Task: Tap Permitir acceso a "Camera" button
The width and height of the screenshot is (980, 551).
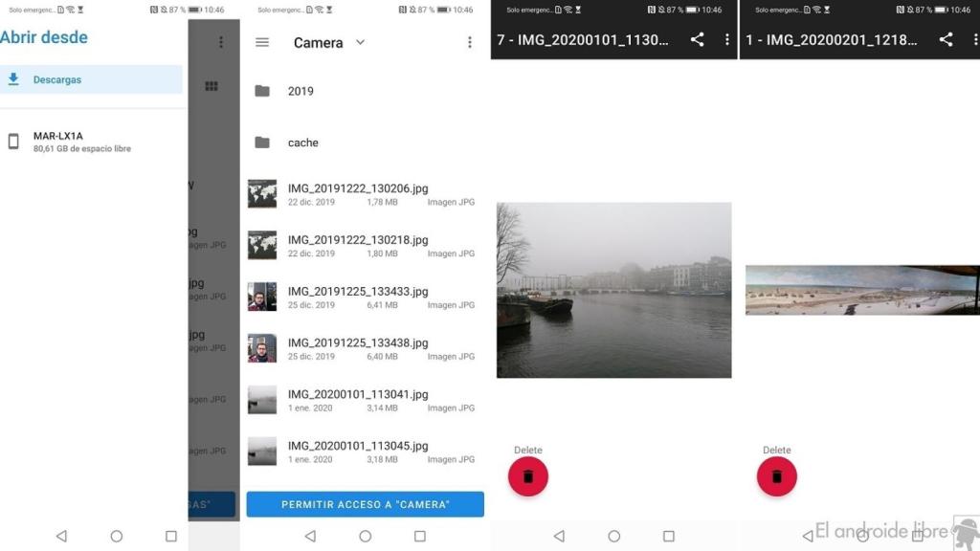Action: coord(365,504)
